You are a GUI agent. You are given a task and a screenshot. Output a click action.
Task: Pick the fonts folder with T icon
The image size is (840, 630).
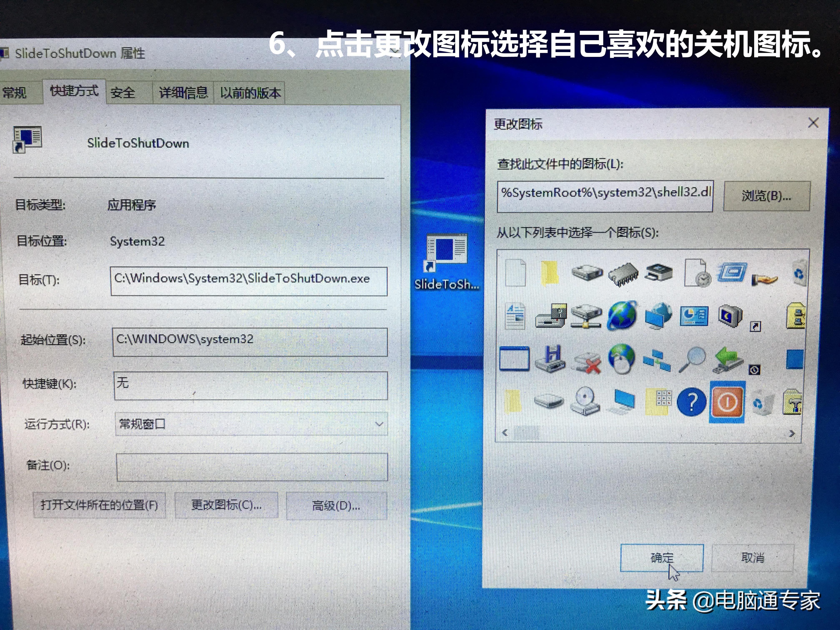[x=793, y=402]
